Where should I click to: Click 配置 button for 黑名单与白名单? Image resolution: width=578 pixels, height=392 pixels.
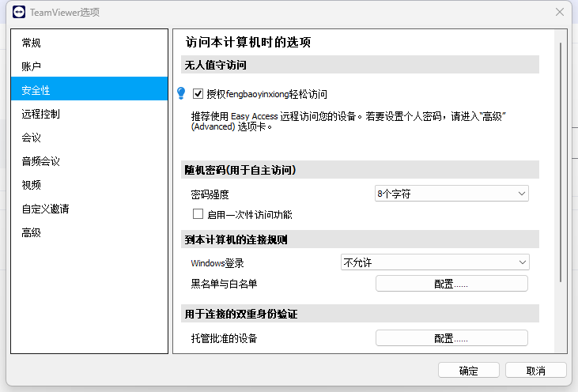pyautogui.click(x=451, y=284)
